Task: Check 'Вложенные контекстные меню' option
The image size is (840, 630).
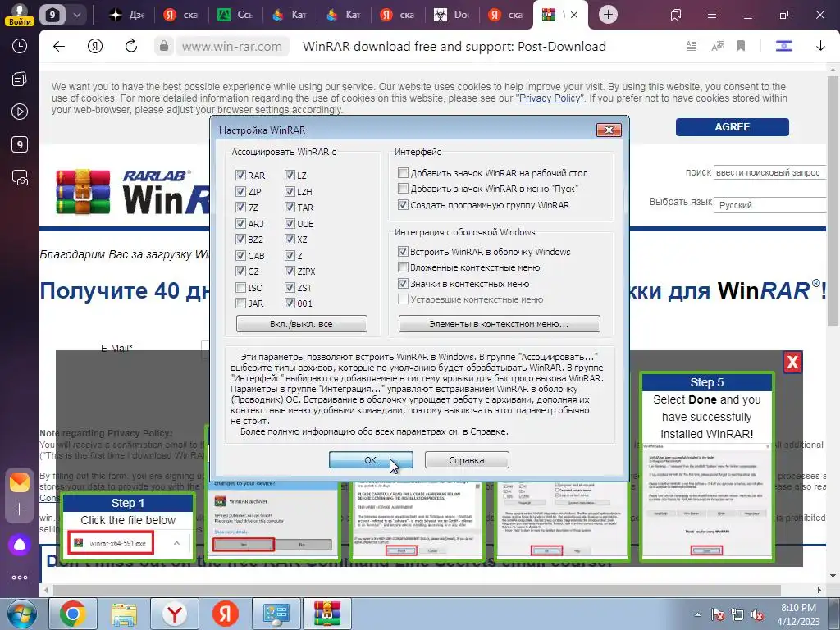Action: pyautogui.click(x=403, y=267)
